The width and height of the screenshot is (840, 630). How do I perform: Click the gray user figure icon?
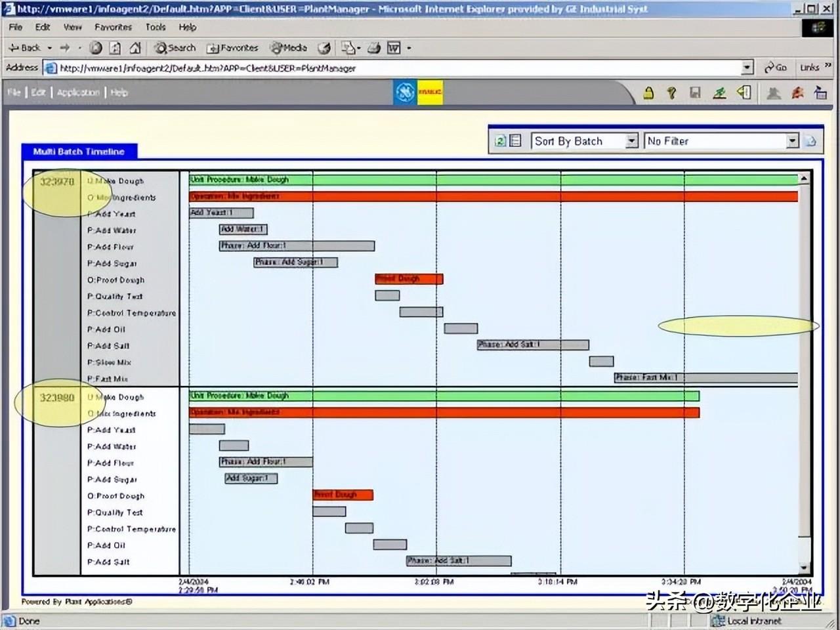774,93
